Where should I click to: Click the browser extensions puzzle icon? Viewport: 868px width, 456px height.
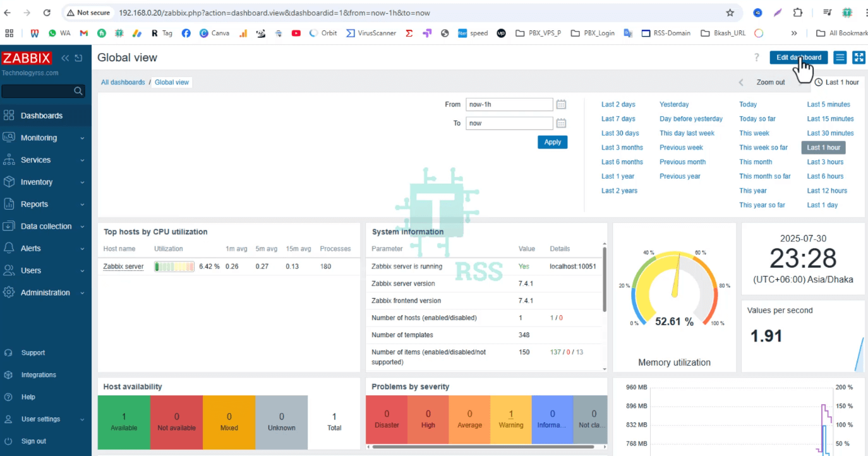[797, 12]
